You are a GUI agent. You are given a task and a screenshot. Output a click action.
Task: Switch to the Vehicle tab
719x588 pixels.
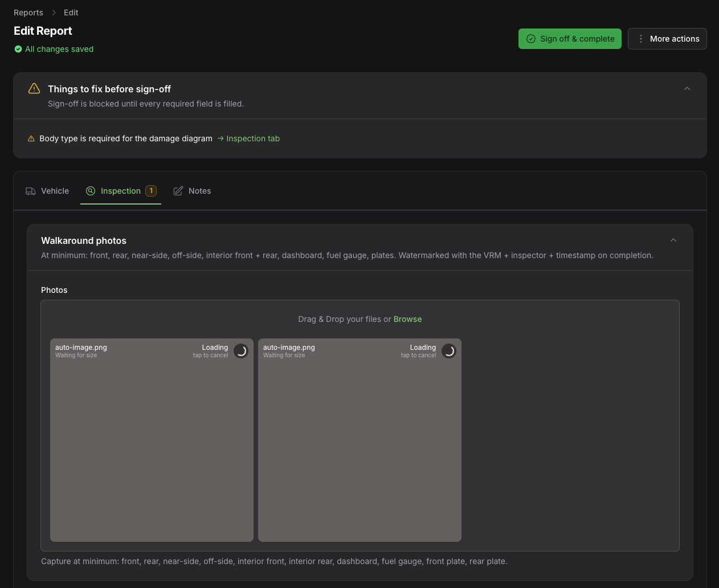(x=47, y=191)
